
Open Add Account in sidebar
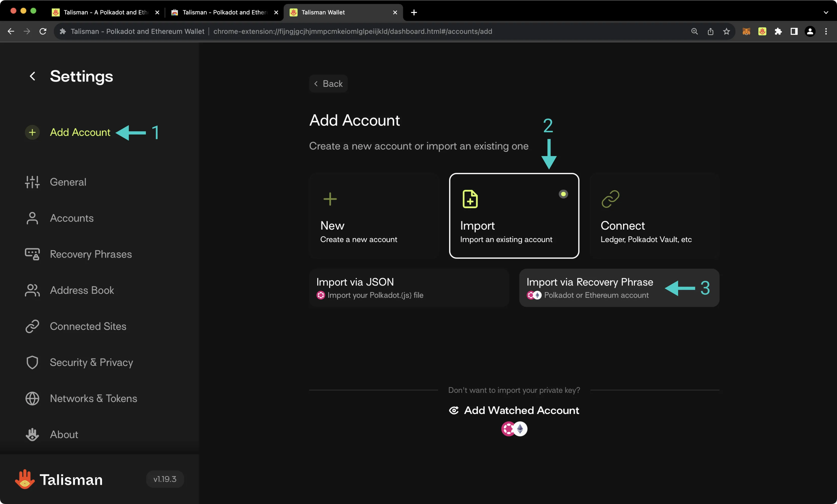tap(80, 132)
